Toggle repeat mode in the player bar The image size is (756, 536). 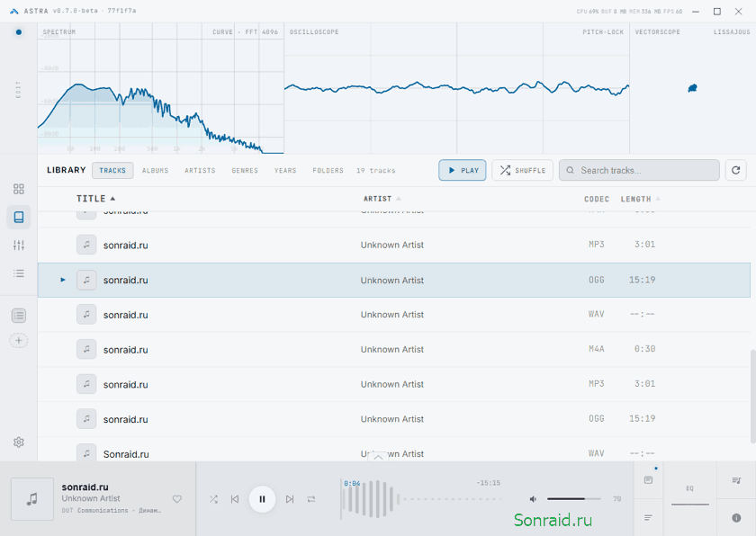(311, 499)
